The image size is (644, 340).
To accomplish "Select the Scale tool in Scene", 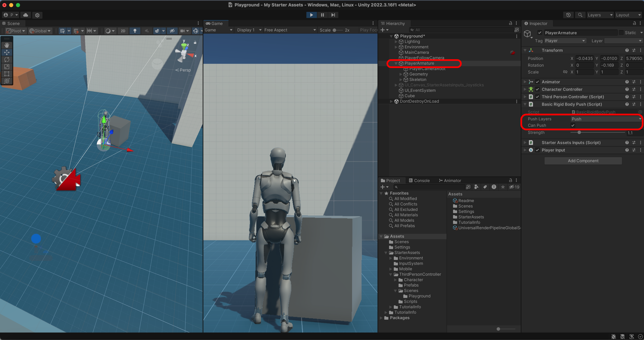I will click(x=7, y=67).
